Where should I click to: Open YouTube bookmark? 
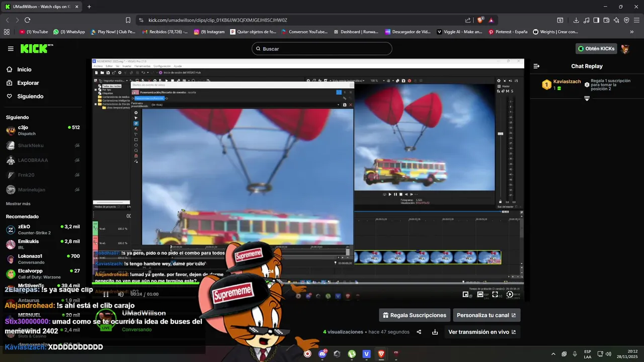pyautogui.click(x=34, y=32)
